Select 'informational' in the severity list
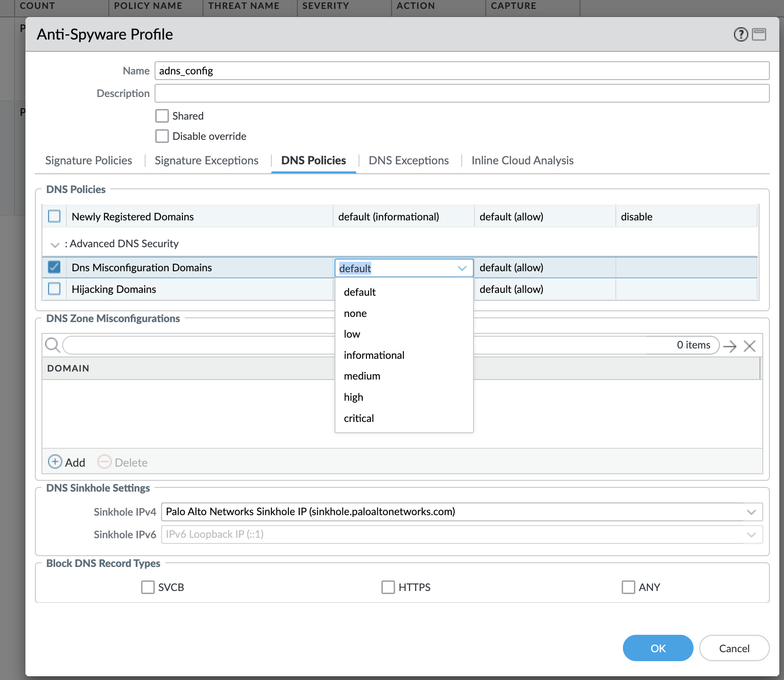This screenshot has height=680, width=784. coord(374,355)
